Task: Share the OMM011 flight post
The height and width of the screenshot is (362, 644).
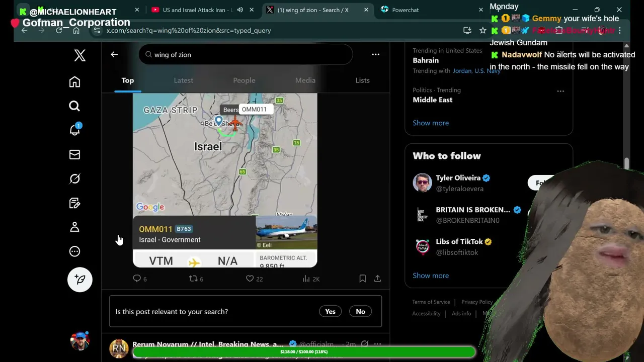Action: (377, 279)
